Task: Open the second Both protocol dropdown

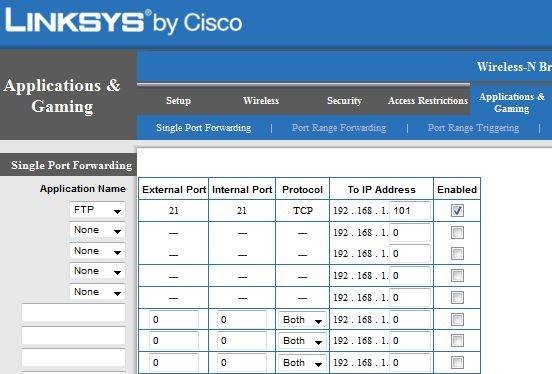Action: pyautogui.click(x=302, y=341)
